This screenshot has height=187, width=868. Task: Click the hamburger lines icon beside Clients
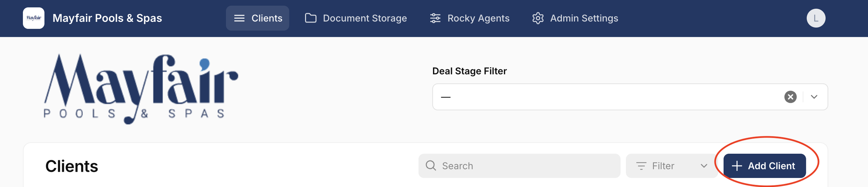[239, 18]
